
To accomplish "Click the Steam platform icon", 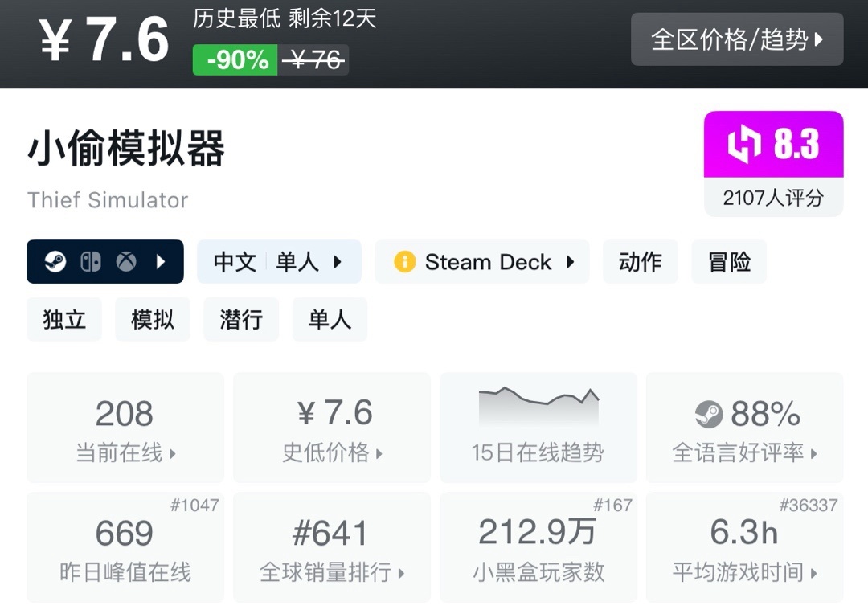I will click(55, 262).
